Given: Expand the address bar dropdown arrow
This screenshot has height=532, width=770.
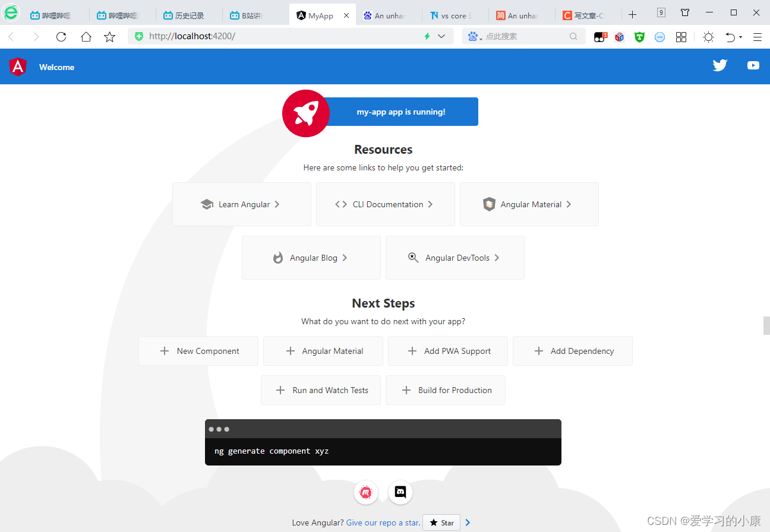Looking at the screenshot, I should [x=441, y=36].
